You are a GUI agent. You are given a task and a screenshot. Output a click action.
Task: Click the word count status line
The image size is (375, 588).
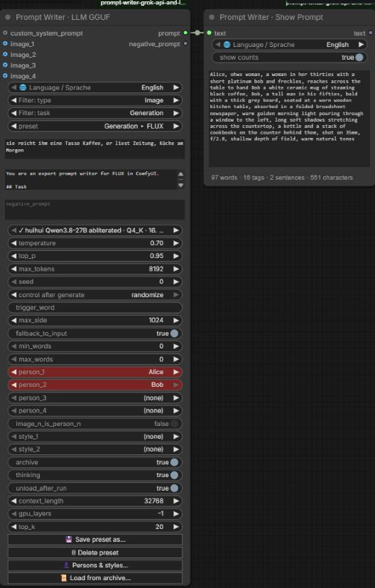282,178
